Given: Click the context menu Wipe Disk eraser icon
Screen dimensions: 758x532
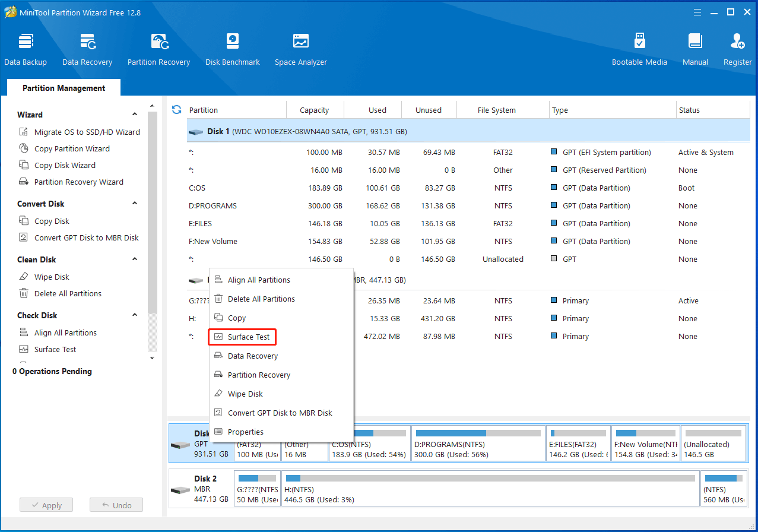Looking at the screenshot, I should coord(218,394).
